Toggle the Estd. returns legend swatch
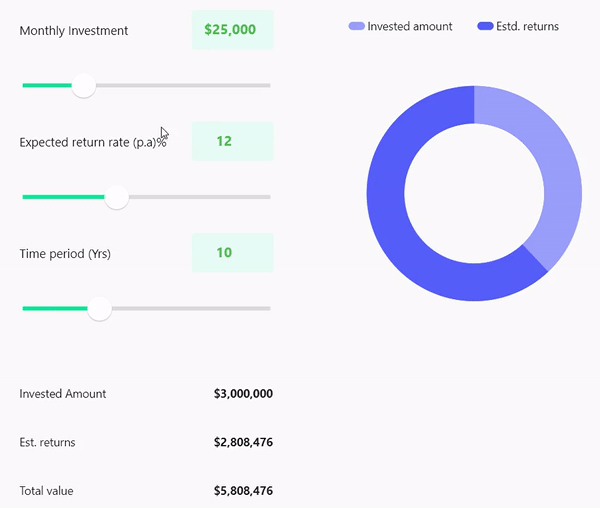This screenshot has height=508, width=600. point(485,26)
